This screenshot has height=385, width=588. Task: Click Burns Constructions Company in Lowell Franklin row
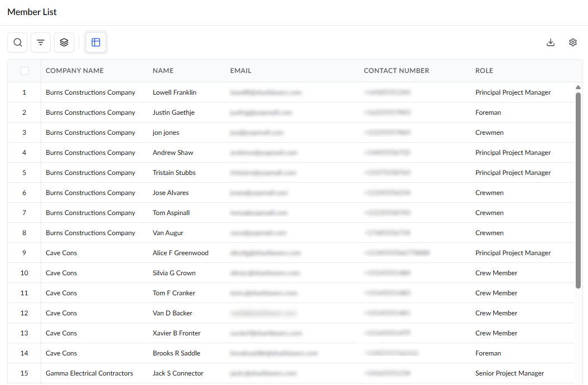[90, 92]
